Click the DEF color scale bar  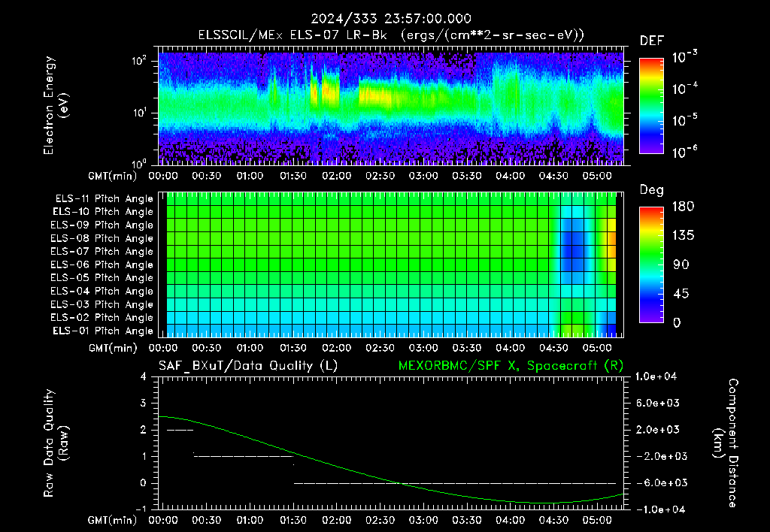(651, 105)
